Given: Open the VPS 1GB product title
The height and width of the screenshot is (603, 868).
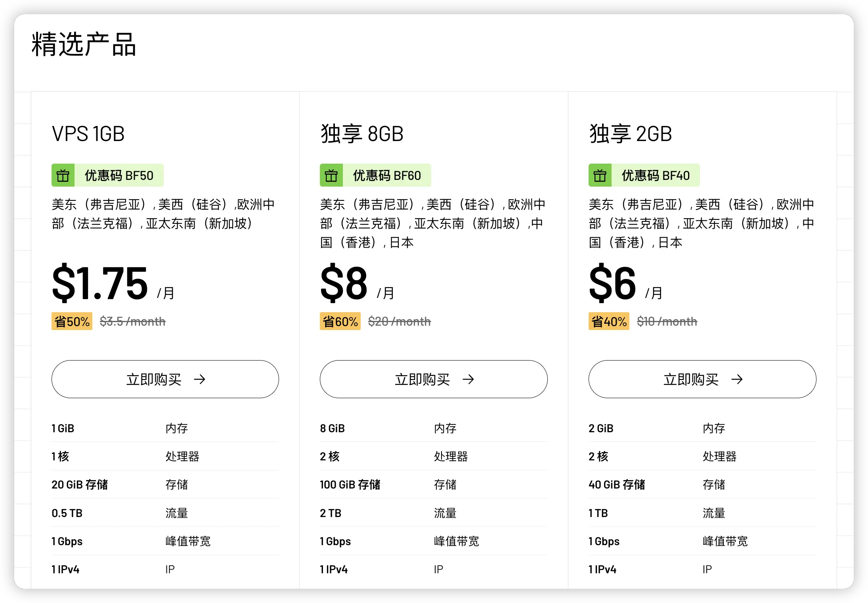Looking at the screenshot, I should (x=88, y=134).
